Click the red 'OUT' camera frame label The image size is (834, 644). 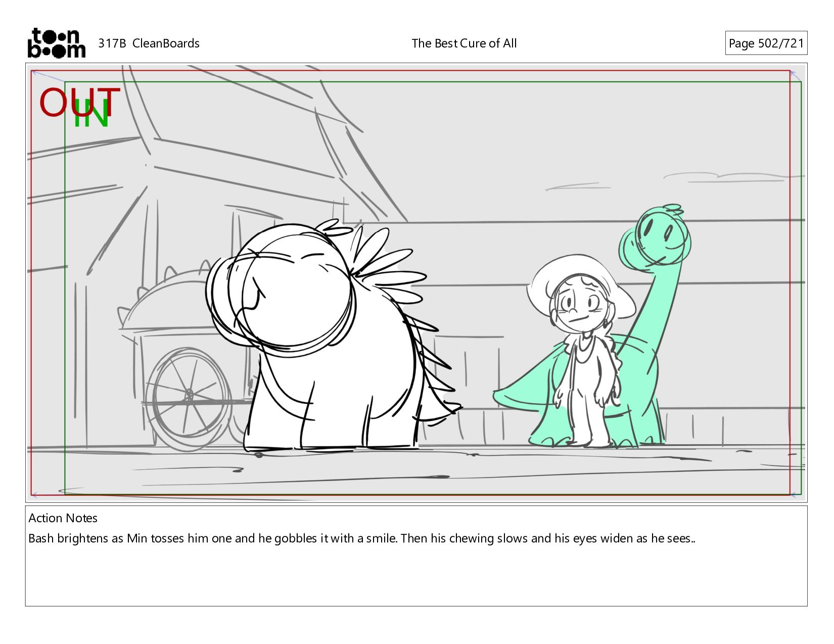tap(80, 102)
